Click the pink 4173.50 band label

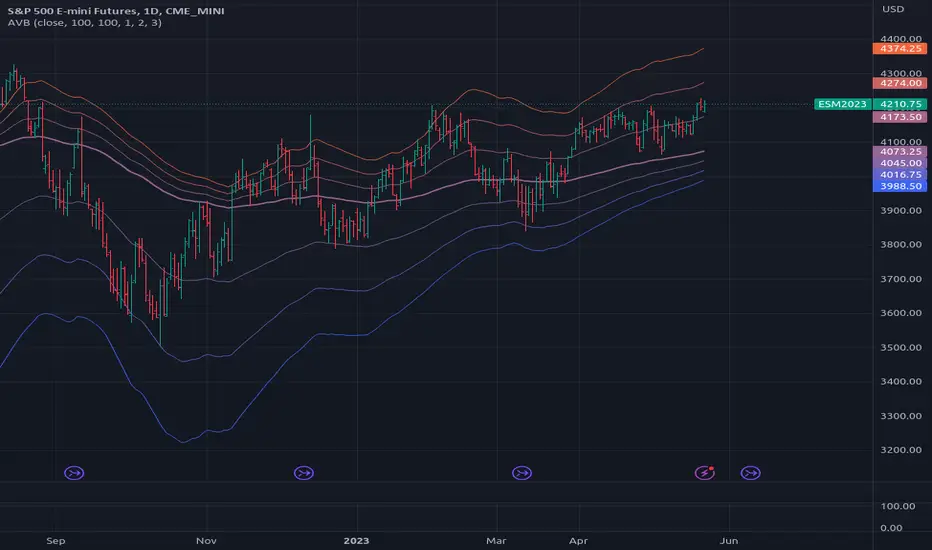click(900, 117)
